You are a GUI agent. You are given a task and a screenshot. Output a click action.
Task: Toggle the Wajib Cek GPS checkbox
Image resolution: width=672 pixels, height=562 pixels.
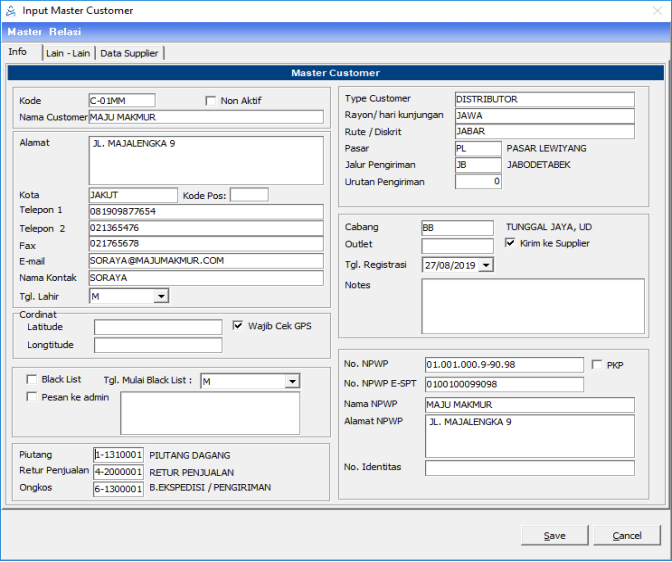[x=238, y=325]
